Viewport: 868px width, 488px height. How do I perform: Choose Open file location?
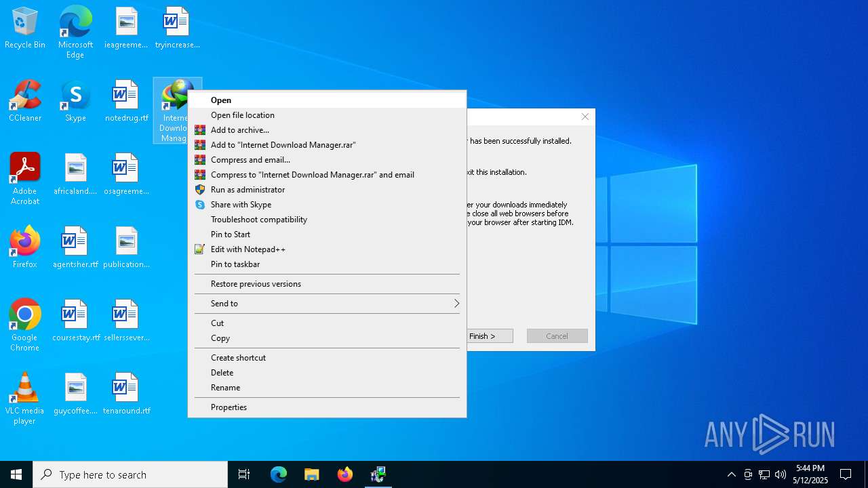327,115
